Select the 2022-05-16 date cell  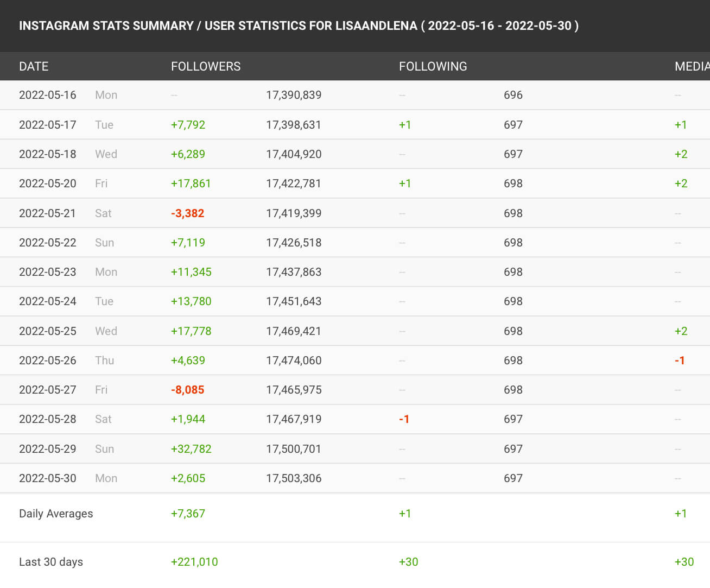tap(48, 95)
